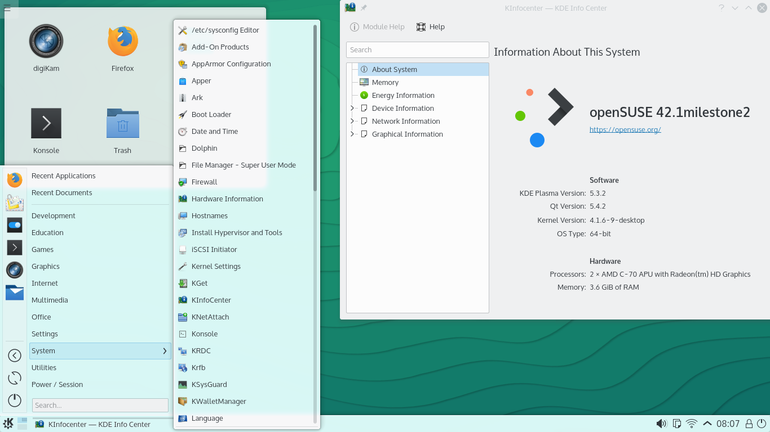Click the KInfoCenter module search field
Screen dimensions: 770x432
[x=416, y=49]
